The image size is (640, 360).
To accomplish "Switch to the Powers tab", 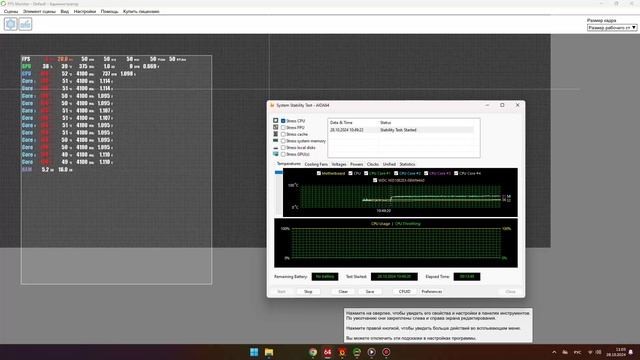I will click(x=356, y=164).
